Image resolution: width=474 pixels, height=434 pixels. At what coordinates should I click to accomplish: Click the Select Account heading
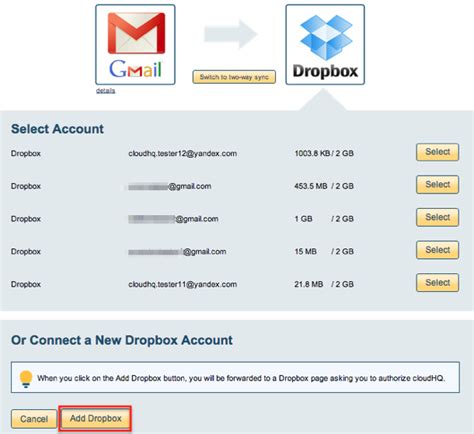(x=57, y=129)
